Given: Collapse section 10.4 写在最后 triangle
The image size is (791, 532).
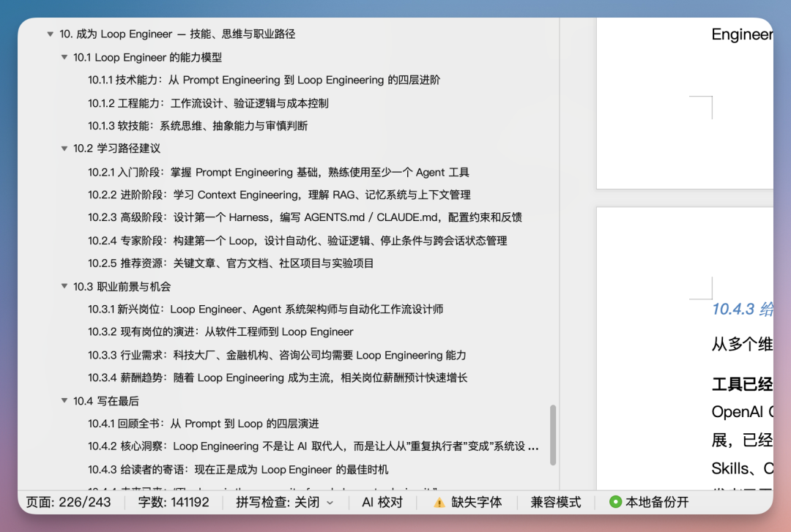Looking at the screenshot, I should pos(64,401).
